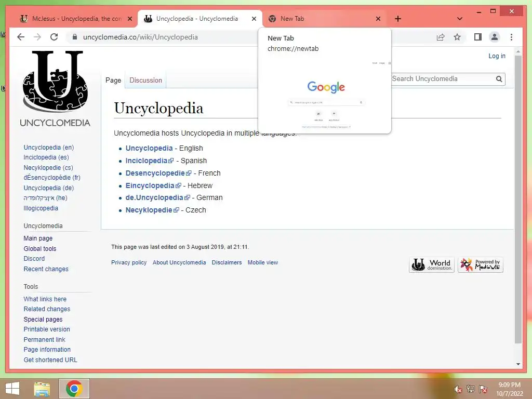Open Global tools link
This screenshot has width=532, height=399.
point(39,249)
